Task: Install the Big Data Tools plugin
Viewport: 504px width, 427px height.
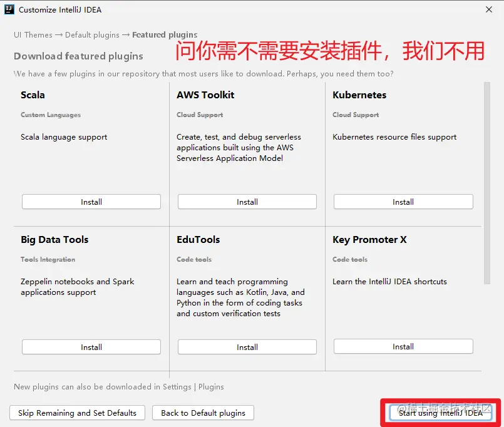Action: 91,347
